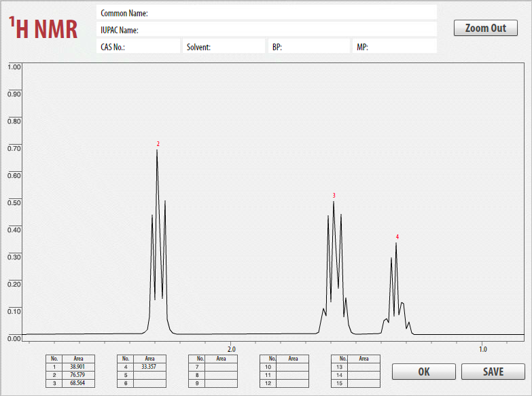532x396 pixels.
Task: Click the 2.0 ppm axis label
Action: (x=232, y=349)
